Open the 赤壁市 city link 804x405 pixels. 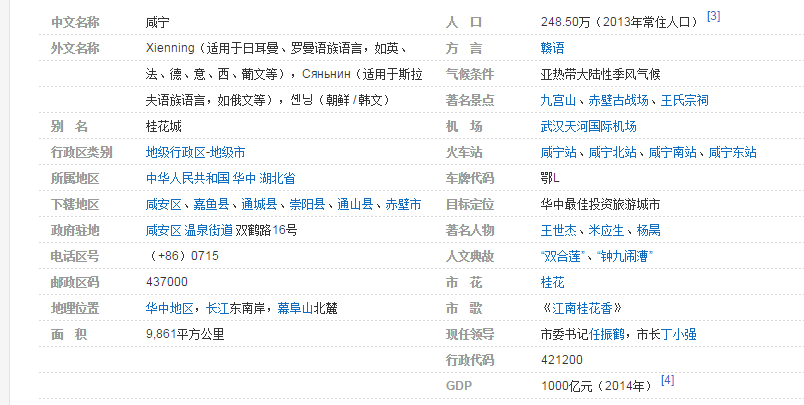tap(403, 204)
